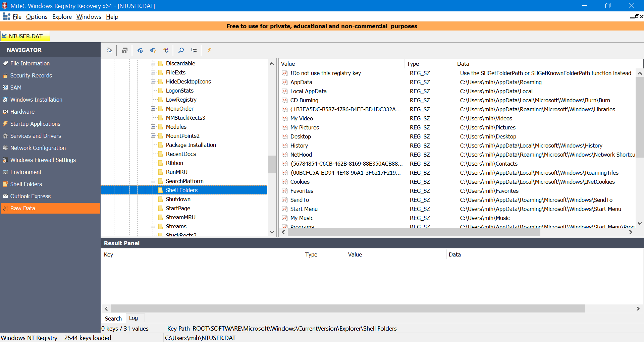This screenshot has height=342, width=644.
Task: Click the Result Panel horizontal scrollbar thumb
Action: tap(348, 308)
